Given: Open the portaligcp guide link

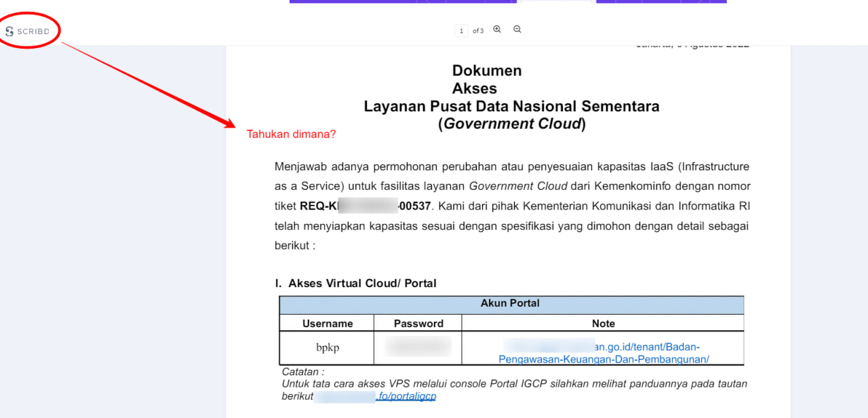Looking at the screenshot, I should [x=406, y=396].
